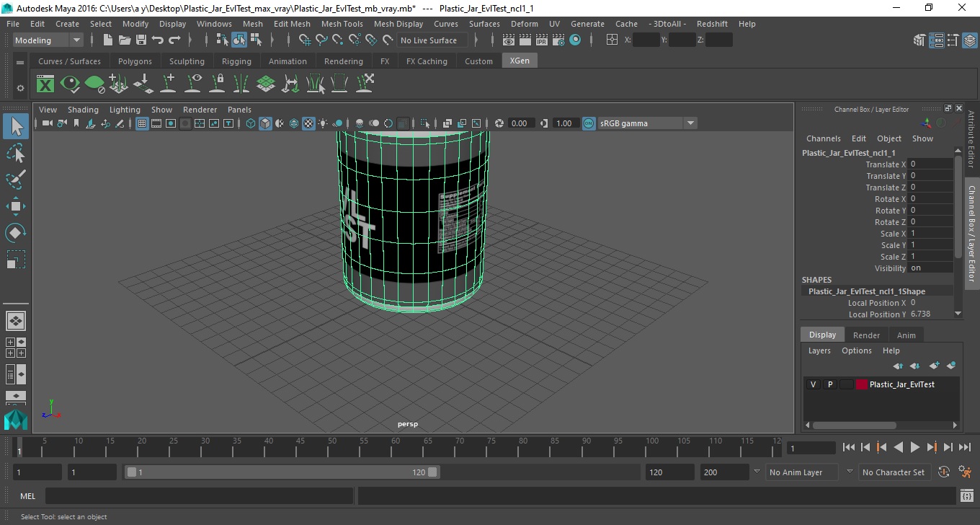980x525 pixels.
Task: Click the select camera icon in viewport toolbar
Action: click(x=47, y=123)
